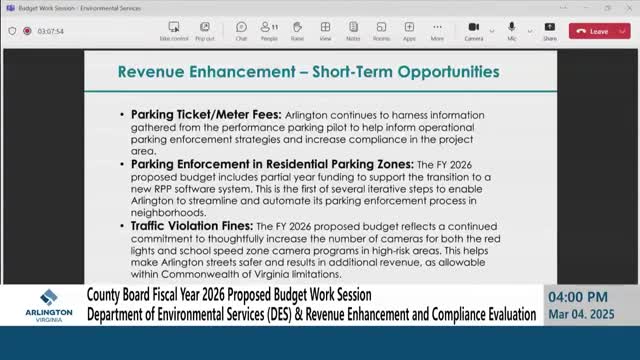
Task: Click the Arlington Virginia logo
Action: [x=49, y=306]
